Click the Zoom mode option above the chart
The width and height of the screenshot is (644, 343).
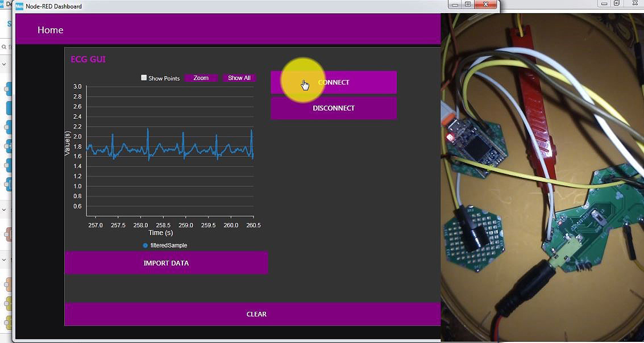point(201,77)
